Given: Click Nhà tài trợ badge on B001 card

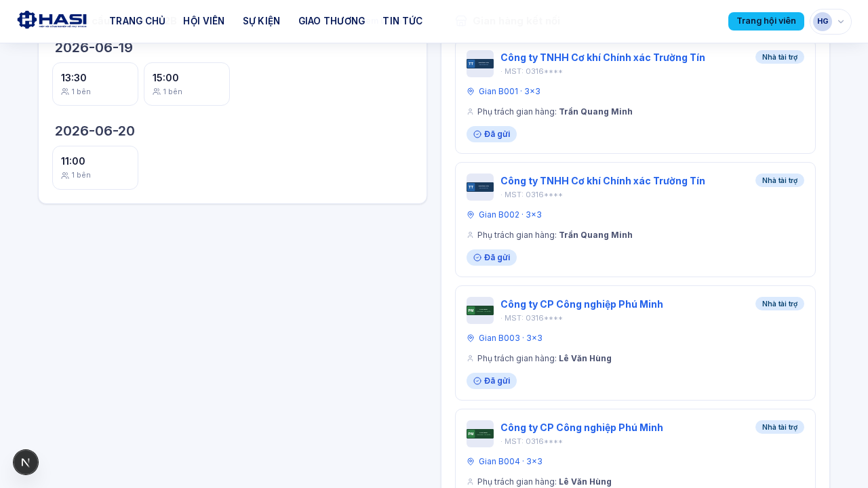Looking at the screenshot, I should coord(780,57).
